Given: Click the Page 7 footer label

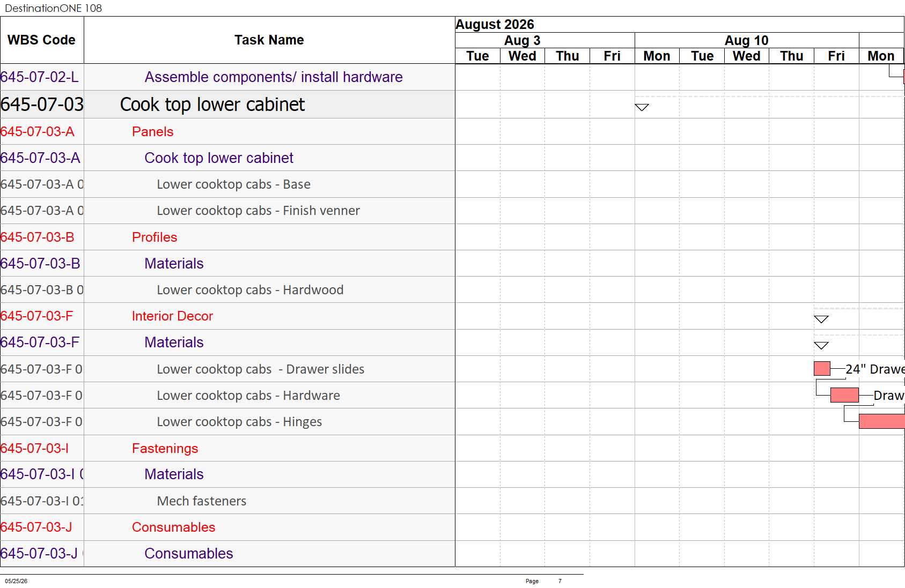Looking at the screenshot, I should (x=543, y=581).
